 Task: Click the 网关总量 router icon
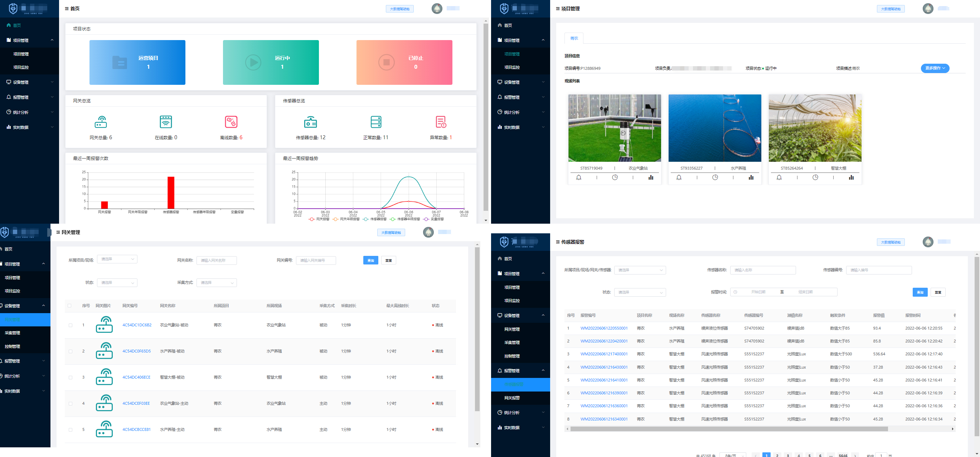(x=101, y=122)
